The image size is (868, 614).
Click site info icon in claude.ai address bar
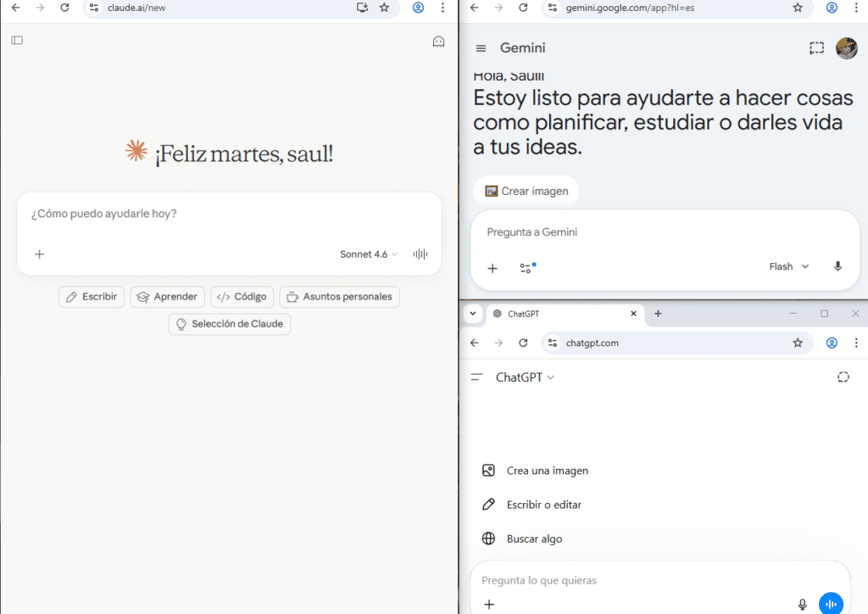coord(94,8)
